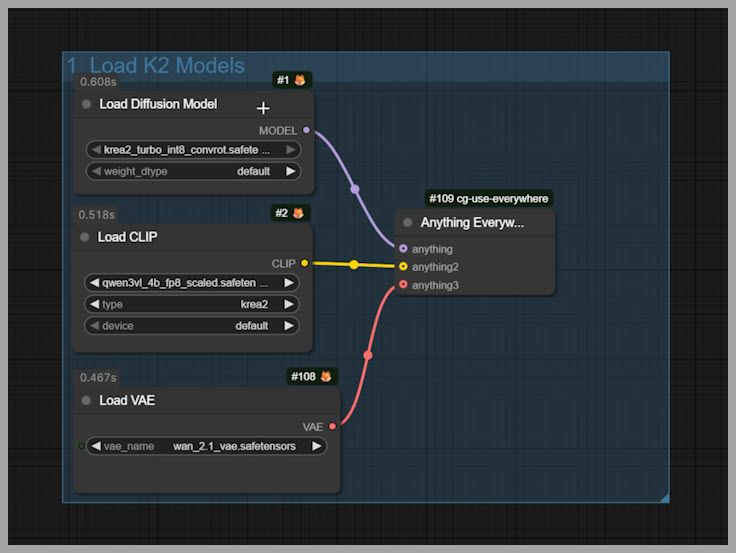Step CLIP type to next value

click(289, 304)
